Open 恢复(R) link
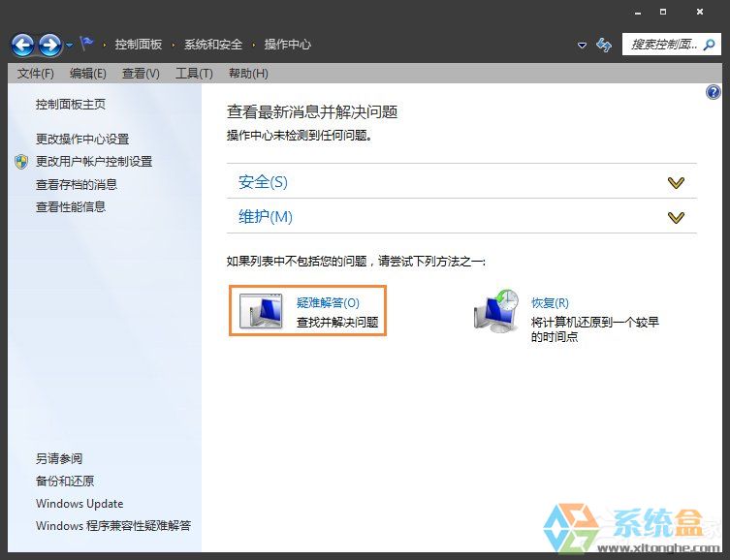730x560 pixels. coord(550,303)
